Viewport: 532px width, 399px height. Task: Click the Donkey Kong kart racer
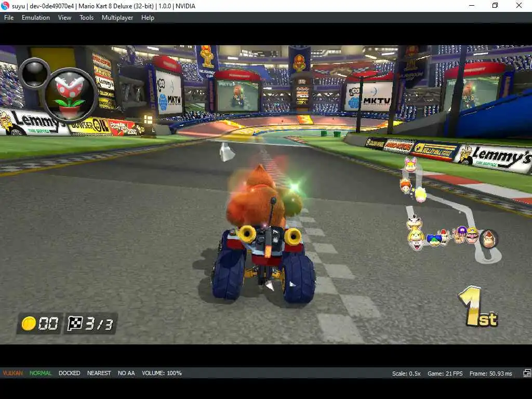click(x=264, y=234)
